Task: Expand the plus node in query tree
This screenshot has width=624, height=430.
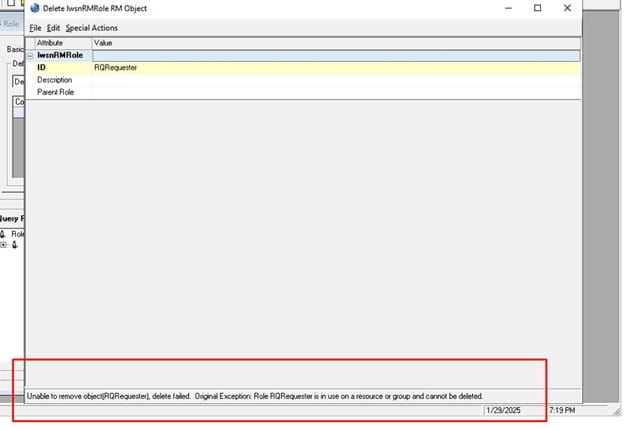Action: [4, 245]
